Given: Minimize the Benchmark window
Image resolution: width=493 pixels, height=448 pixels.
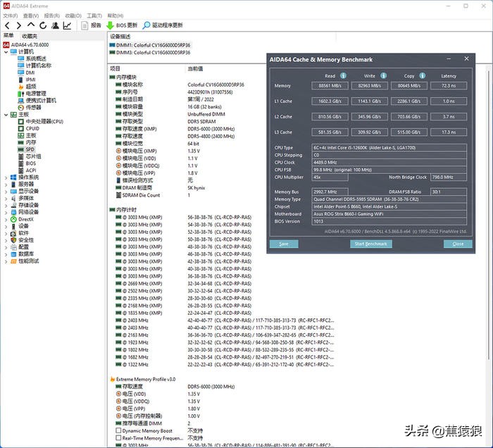Looking at the screenshot, I should click(x=449, y=58).
